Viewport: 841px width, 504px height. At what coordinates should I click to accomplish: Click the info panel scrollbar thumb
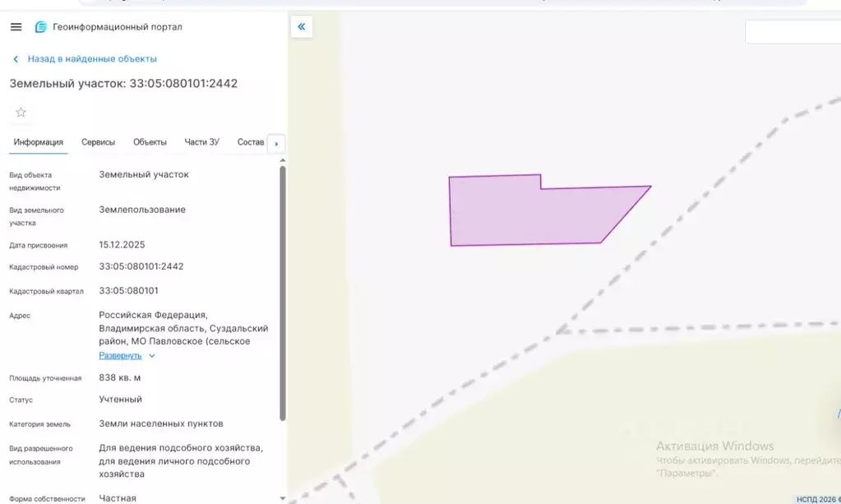pos(283,294)
